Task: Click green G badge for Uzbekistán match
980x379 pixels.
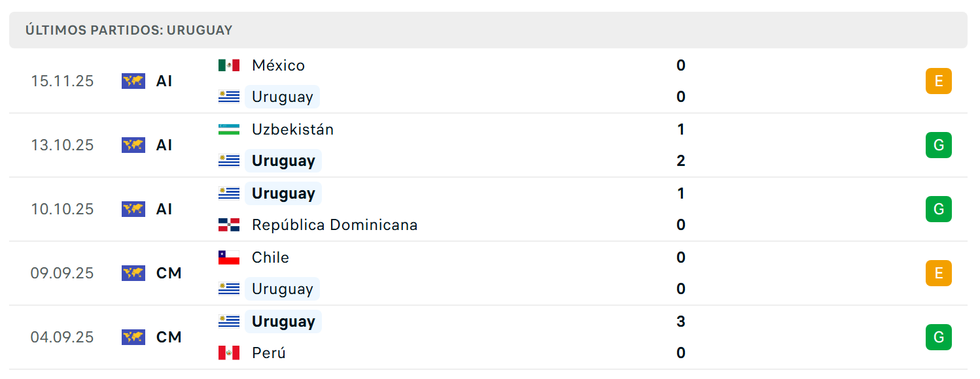Action: (x=939, y=145)
